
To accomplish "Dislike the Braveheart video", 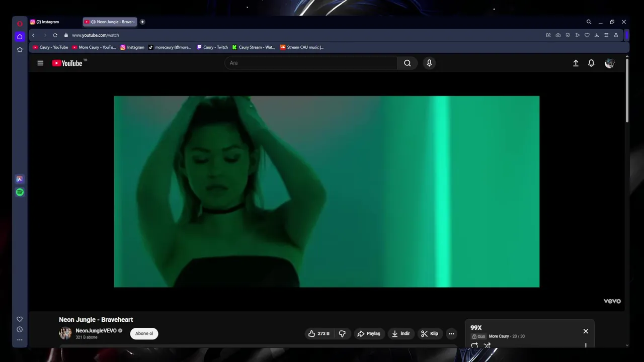I will coord(342,333).
